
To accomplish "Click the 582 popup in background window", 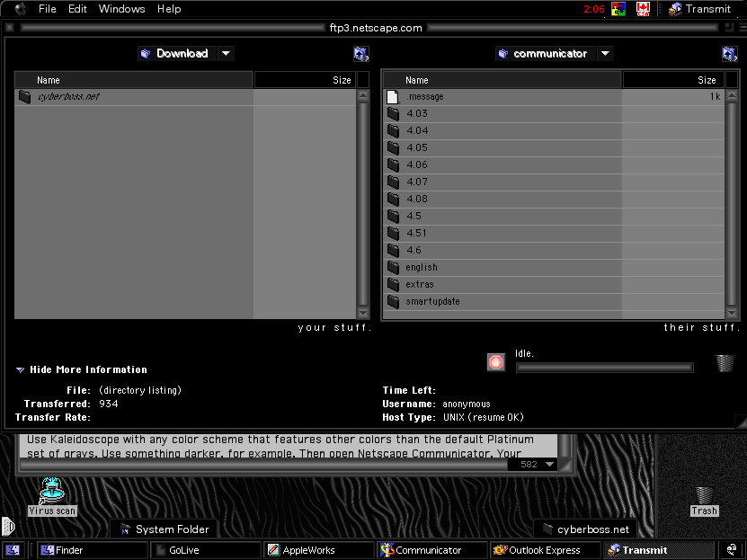I will click(533, 465).
